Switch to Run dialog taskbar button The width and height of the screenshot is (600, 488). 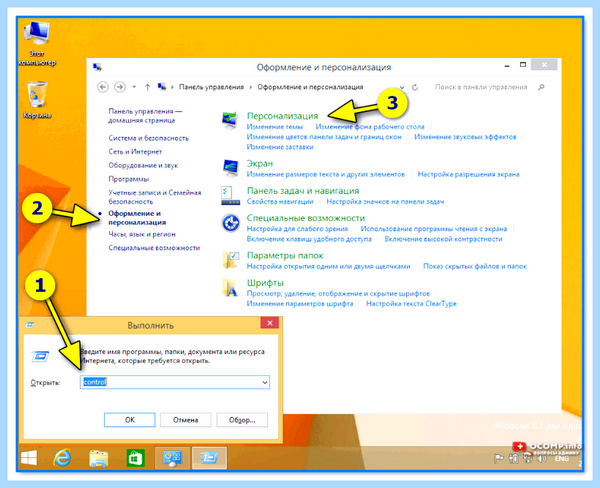click(x=209, y=458)
